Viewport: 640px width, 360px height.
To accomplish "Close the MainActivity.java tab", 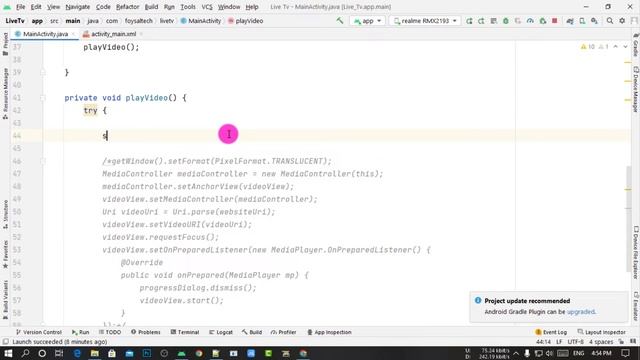I will coord(73,34).
